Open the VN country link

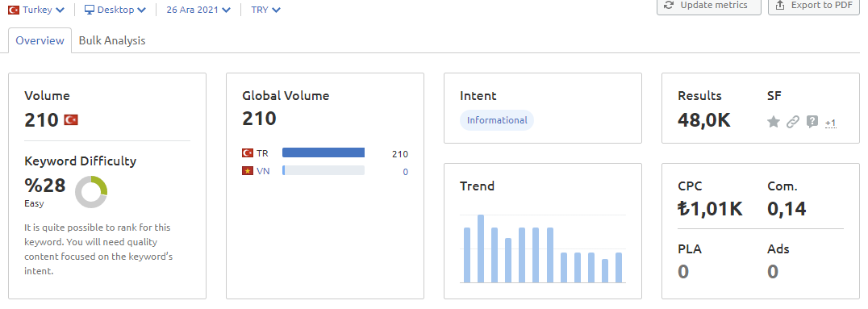coord(264,170)
